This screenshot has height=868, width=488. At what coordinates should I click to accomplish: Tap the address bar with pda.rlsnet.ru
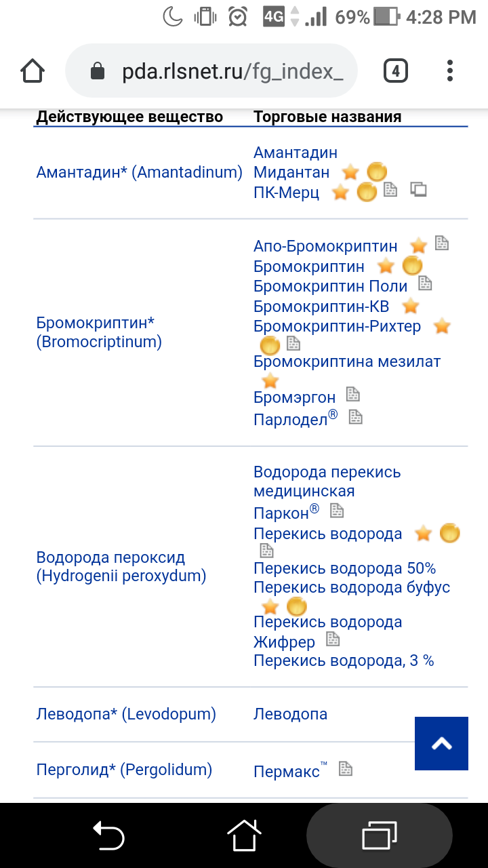pos(211,71)
